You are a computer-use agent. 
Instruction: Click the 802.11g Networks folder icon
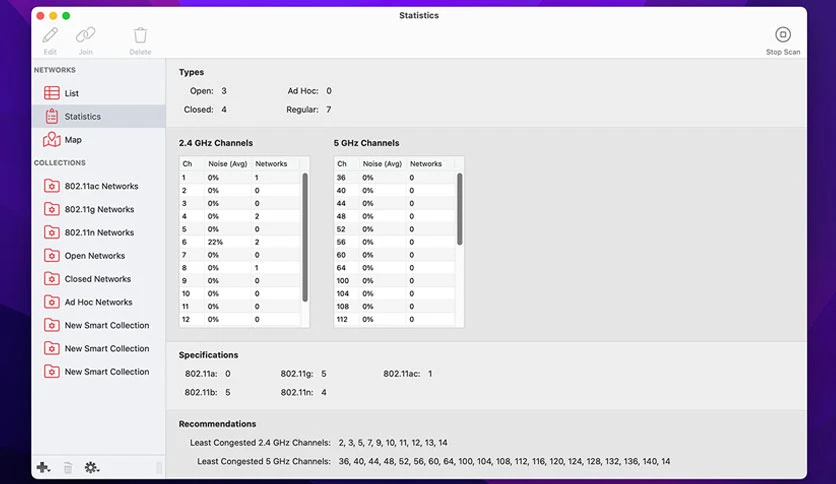pos(52,209)
